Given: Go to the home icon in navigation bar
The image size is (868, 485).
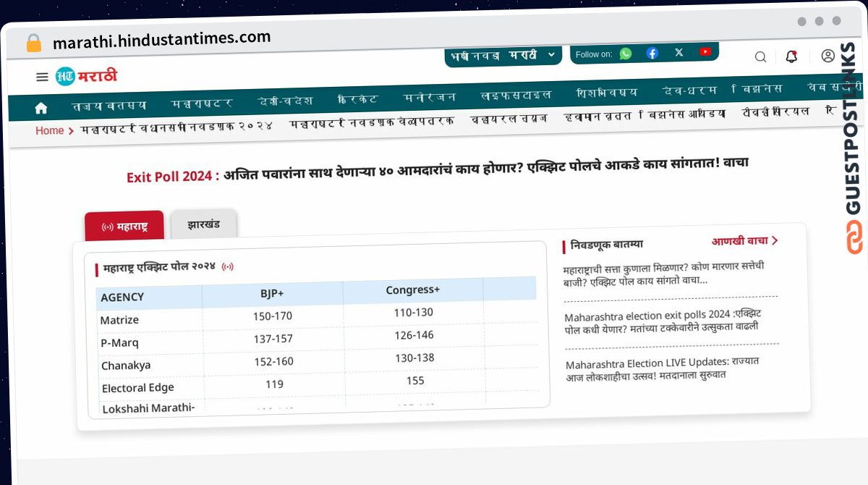Looking at the screenshot, I should [x=41, y=108].
